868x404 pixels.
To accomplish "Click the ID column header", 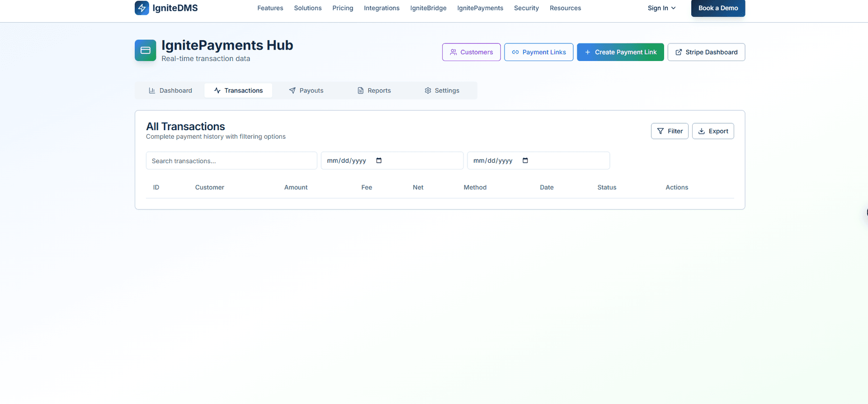I will 156,187.
